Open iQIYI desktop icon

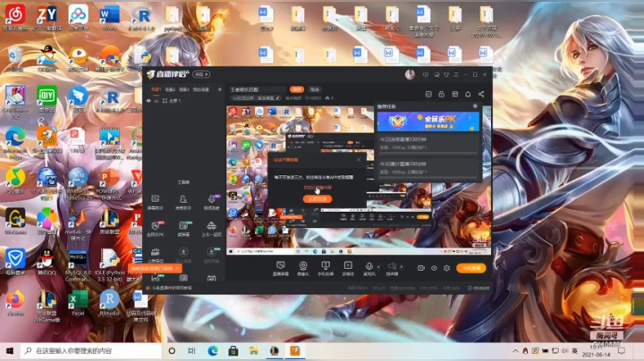coord(47,99)
